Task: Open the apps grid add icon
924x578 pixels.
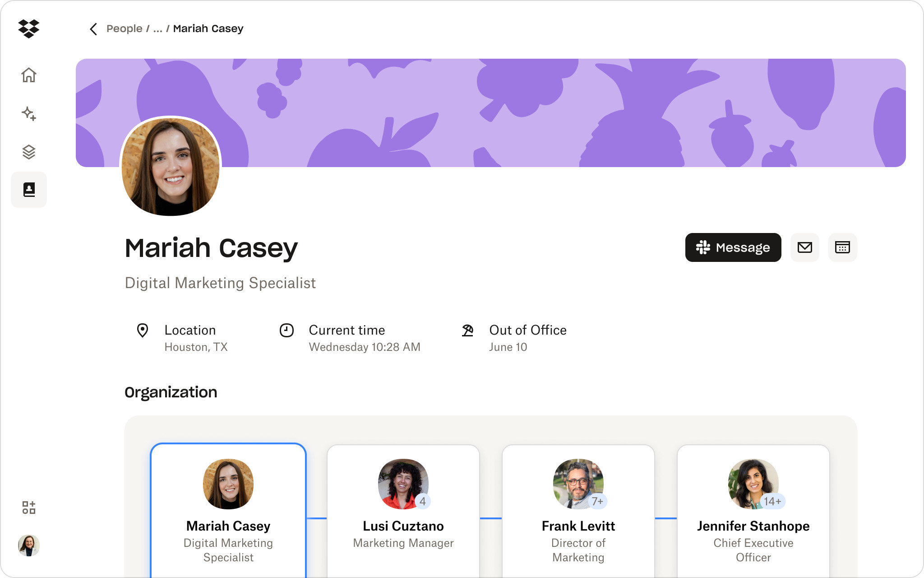Action: click(x=29, y=508)
